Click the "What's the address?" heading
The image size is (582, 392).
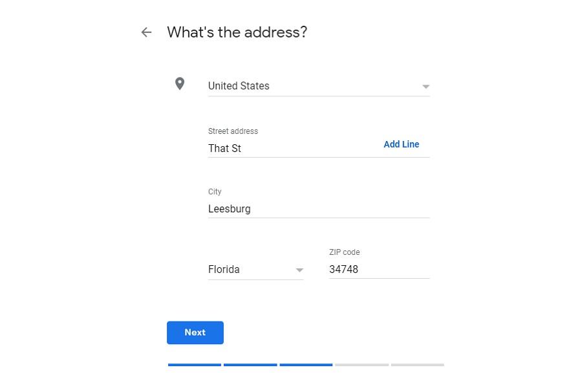click(237, 32)
